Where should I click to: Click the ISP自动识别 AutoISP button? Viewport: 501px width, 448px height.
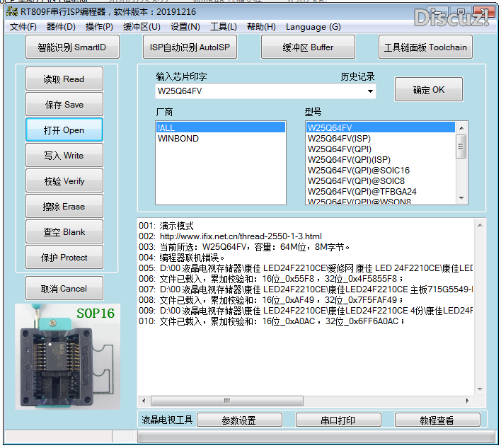(x=190, y=47)
